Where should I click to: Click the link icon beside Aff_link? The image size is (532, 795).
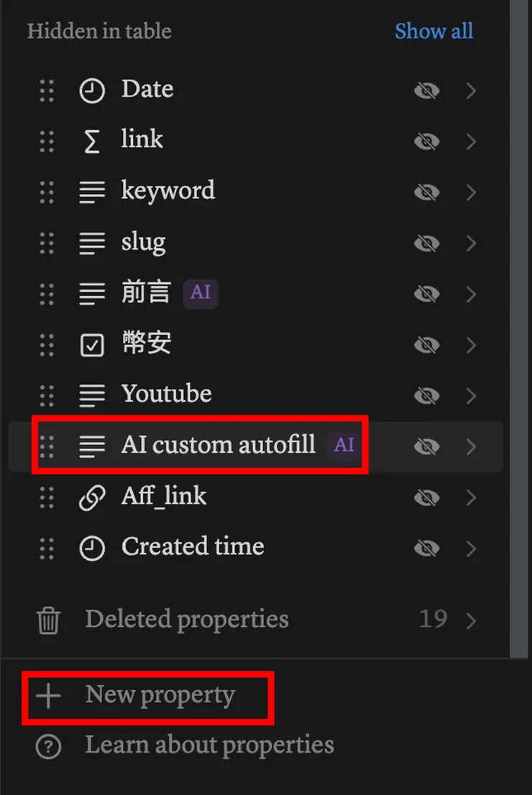(x=92, y=498)
